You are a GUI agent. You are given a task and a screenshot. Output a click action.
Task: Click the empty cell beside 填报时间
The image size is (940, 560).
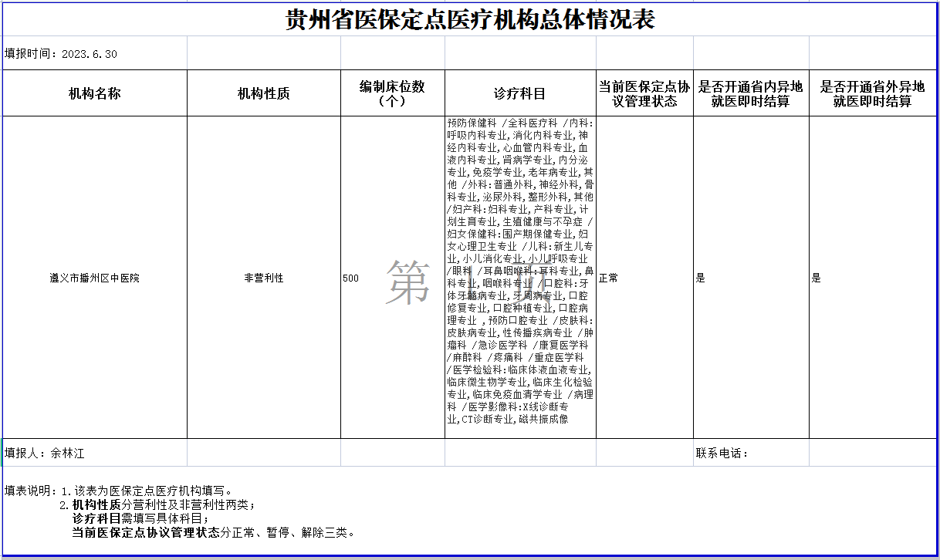coord(262,52)
